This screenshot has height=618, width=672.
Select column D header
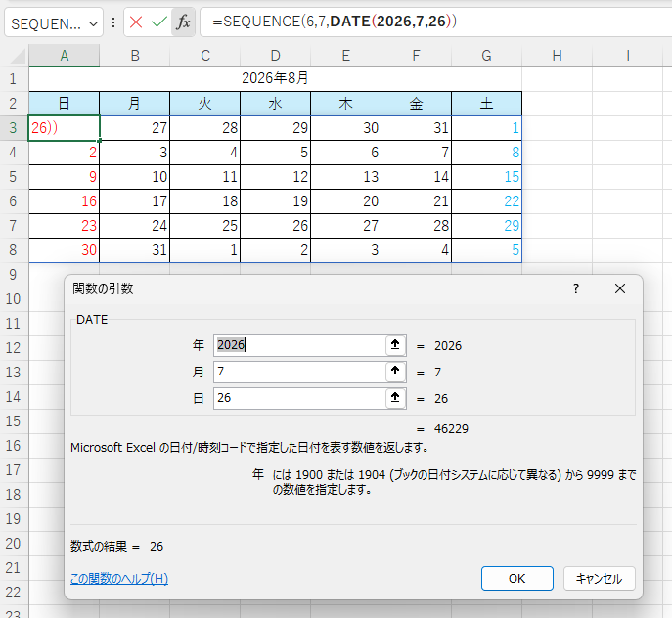275,56
